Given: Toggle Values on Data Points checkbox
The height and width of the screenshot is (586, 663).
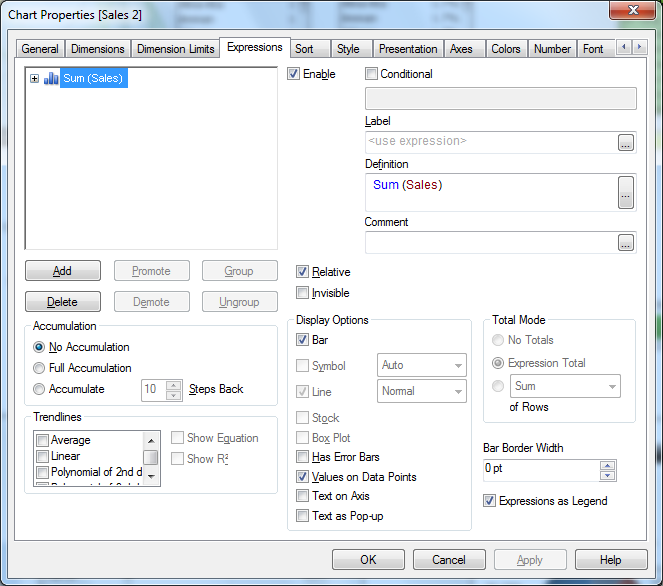Looking at the screenshot, I should pyautogui.click(x=302, y=476).
